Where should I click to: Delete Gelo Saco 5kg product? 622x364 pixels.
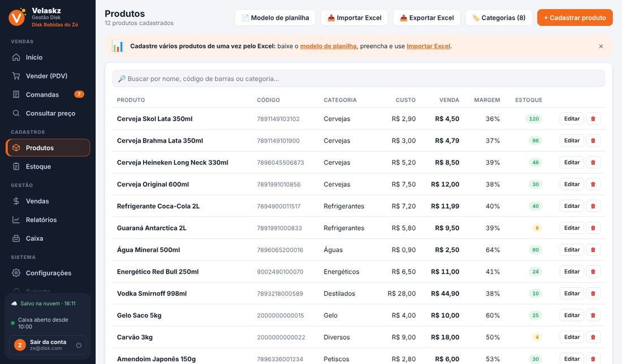[x=593, y=315]
